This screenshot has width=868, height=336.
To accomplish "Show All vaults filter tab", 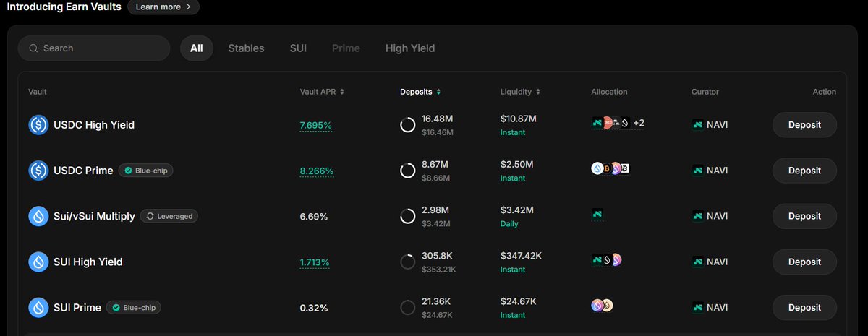I will (x=197, y=48).
